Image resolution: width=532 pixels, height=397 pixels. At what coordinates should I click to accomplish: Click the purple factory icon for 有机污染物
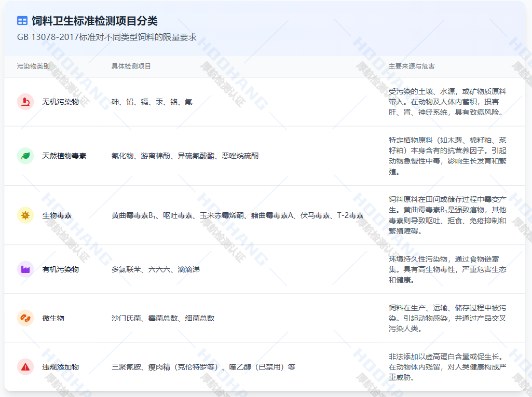[25, 269]
